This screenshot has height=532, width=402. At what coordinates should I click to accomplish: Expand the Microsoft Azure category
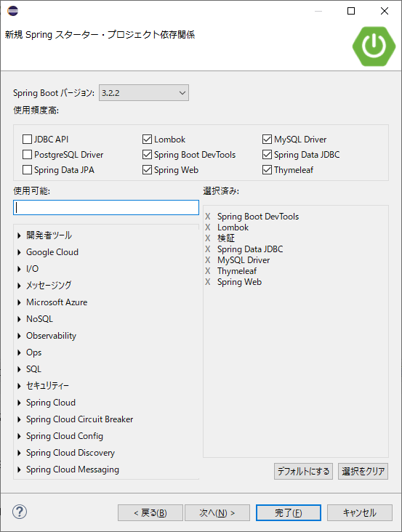[x=20, y=302]
